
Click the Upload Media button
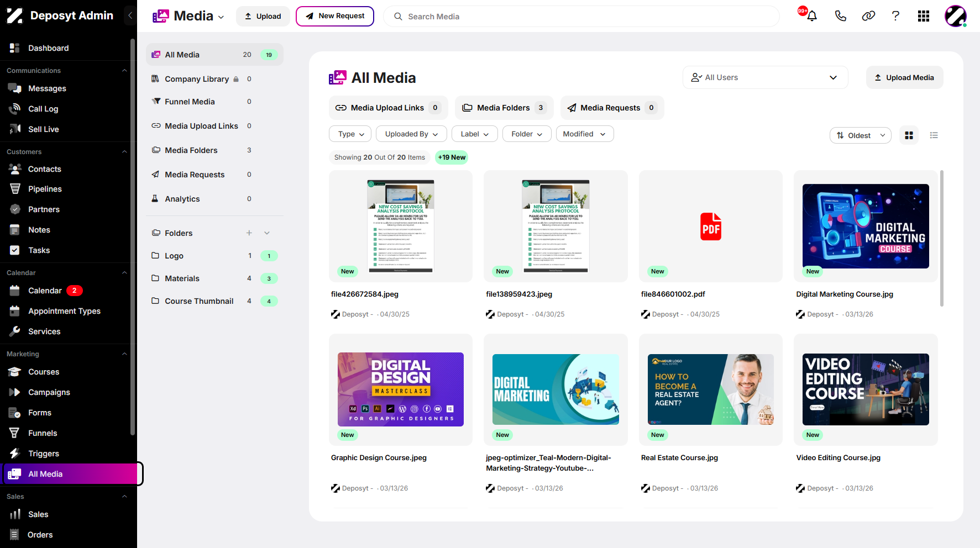[904, 77]
